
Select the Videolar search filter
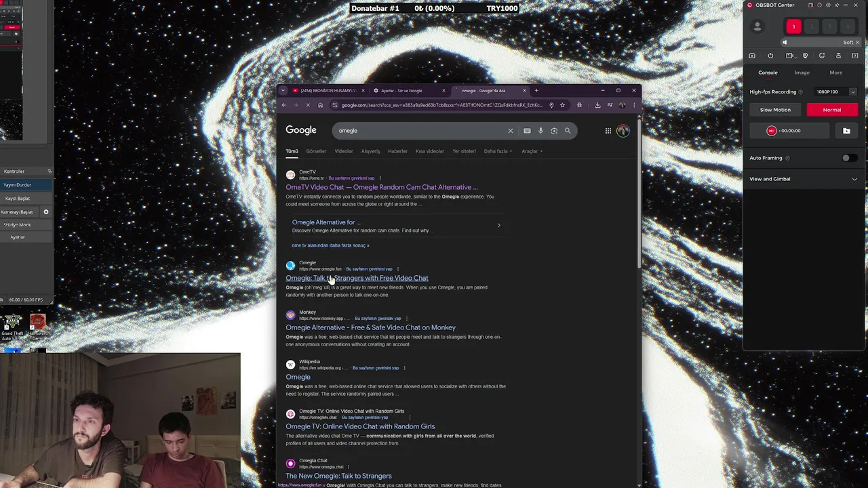point(344,151)
